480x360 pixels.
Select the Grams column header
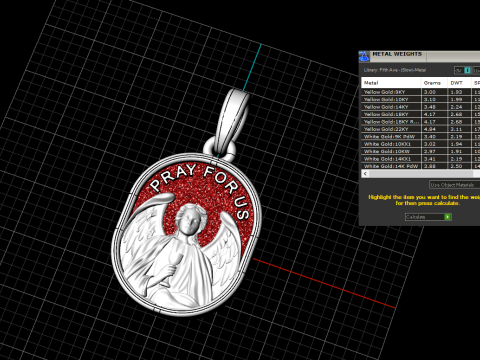coord(434,83)
